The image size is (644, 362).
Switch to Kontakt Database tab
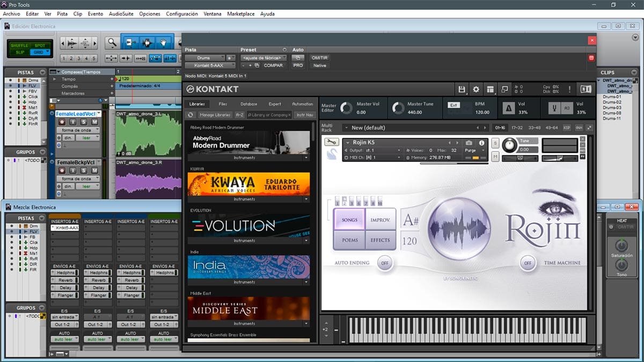click(x=248, y=104)
